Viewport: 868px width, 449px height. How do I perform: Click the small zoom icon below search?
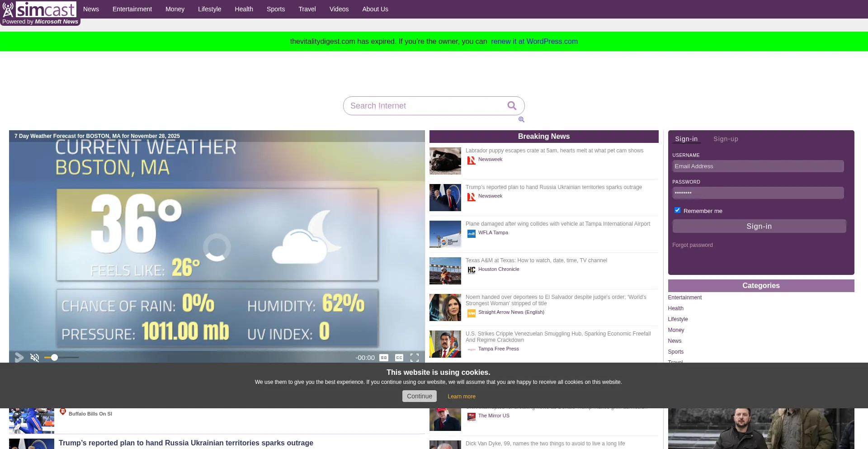click(521, 119)
